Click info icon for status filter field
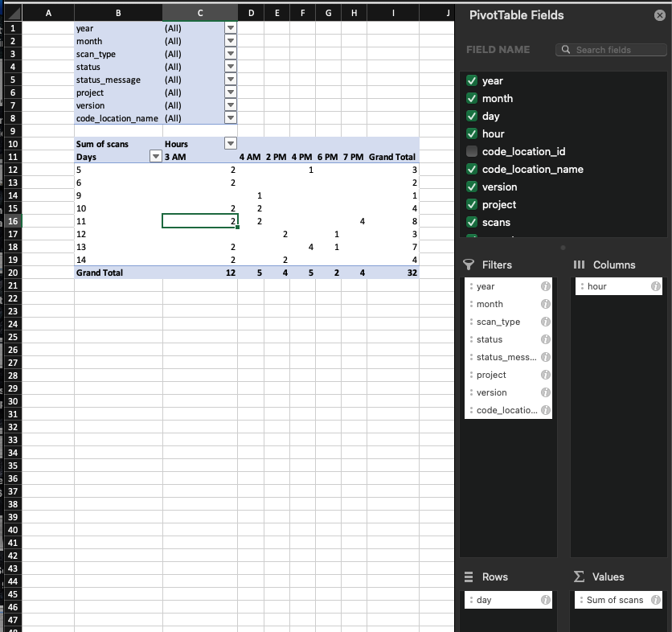 [545, 339]
